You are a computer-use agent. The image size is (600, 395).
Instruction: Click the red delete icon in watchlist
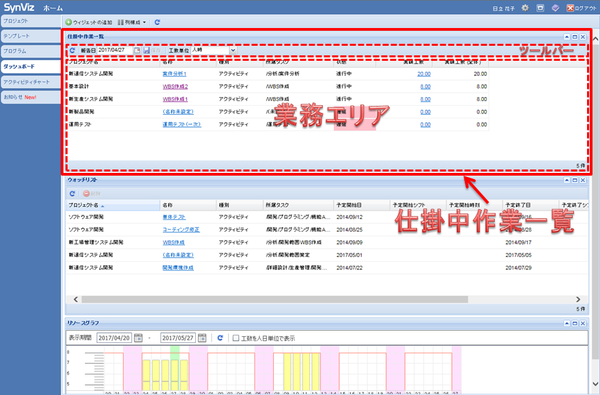click(x=86, y=194)
